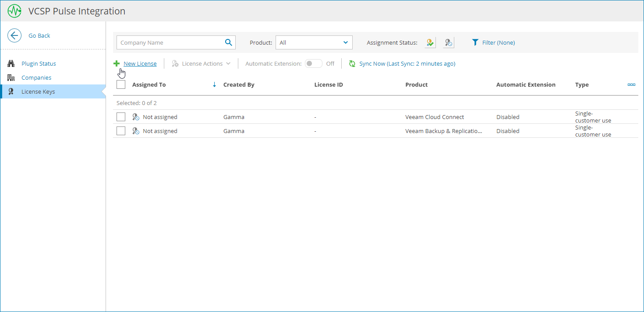Open column chooser three-dots icon
Screen dimensions: 644x312
(x=631, y=84)
